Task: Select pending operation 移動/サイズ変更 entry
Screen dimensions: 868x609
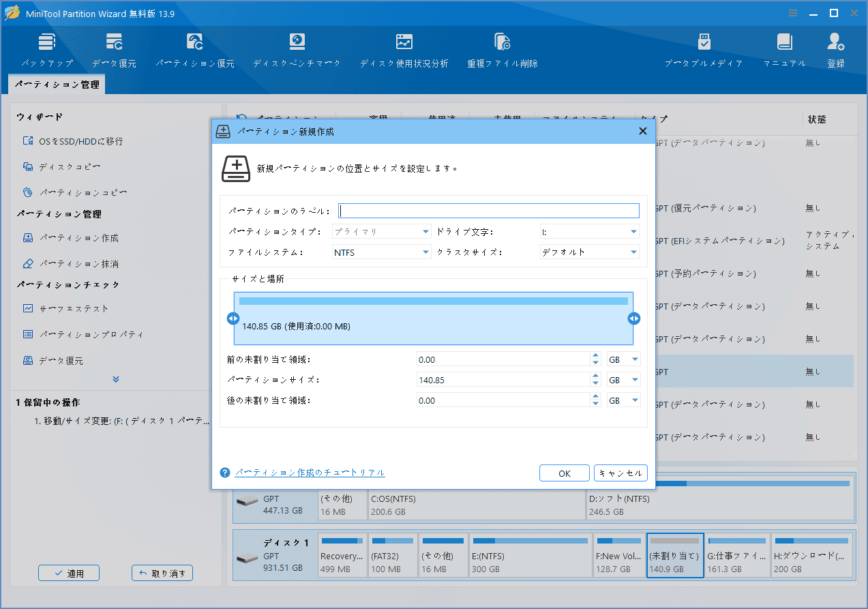Action: pos(122,421)
